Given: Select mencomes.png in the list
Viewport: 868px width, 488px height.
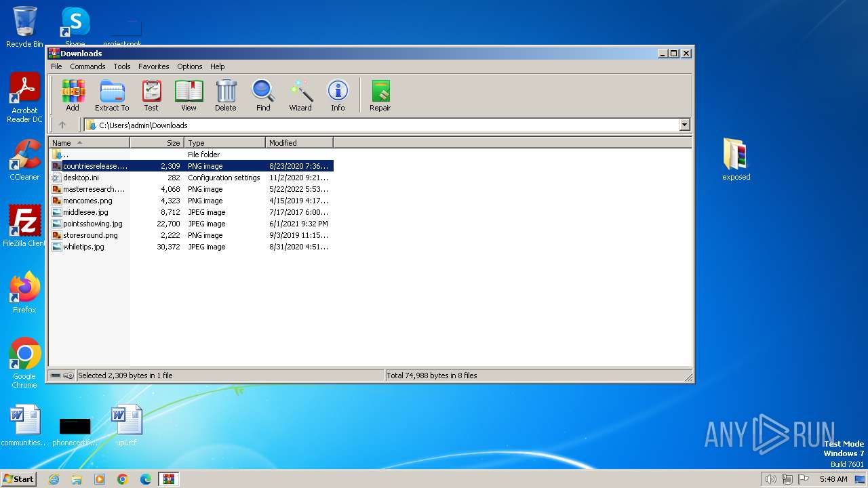Looking at the screenshot, I should pos(191,201).
